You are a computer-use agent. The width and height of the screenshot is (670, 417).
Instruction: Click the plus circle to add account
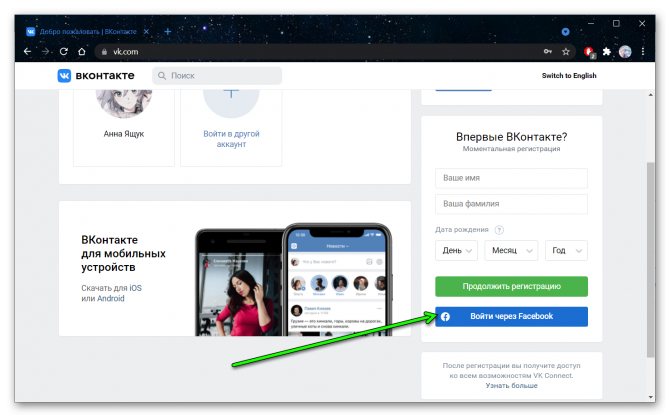pyautogui.click(x=231, y=103)
